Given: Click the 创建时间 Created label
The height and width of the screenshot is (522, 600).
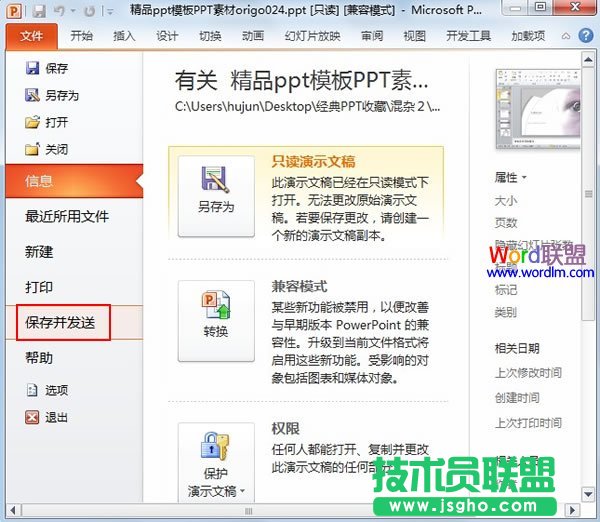Looking at the screenshot, I should coord(517,398).
